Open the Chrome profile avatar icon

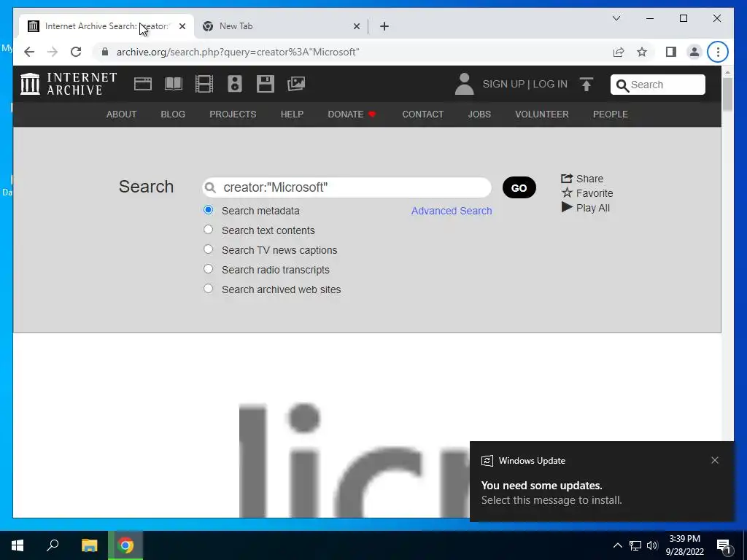[x=694, y=52]
